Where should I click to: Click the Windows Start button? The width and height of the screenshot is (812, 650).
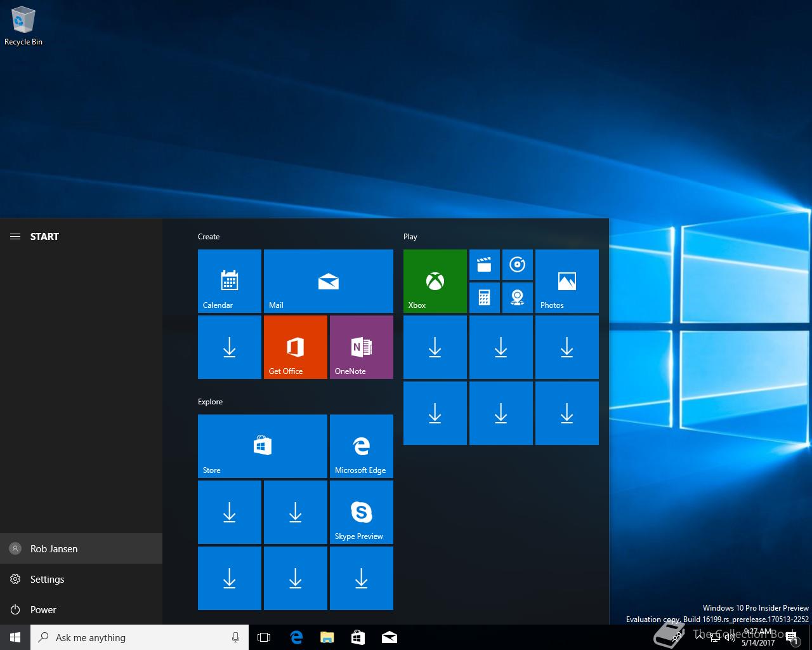click(15, 637)
